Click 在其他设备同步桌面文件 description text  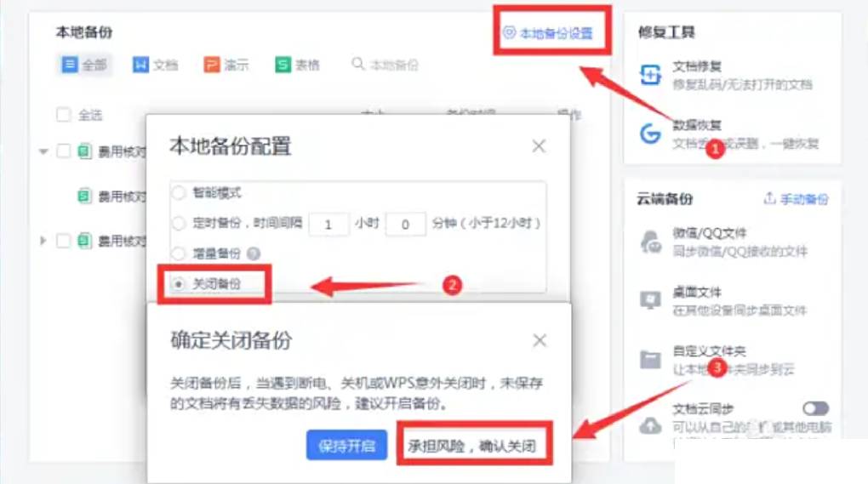tap(740, 310)
